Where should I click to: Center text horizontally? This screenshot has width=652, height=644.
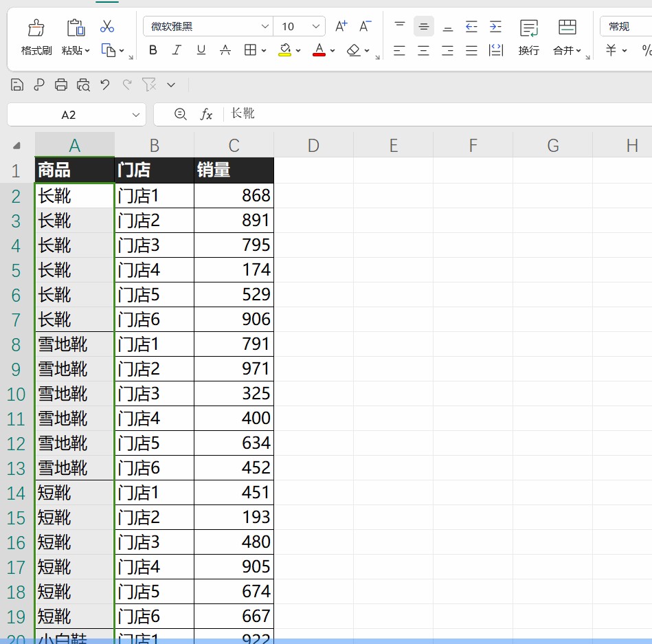point(424,51)
